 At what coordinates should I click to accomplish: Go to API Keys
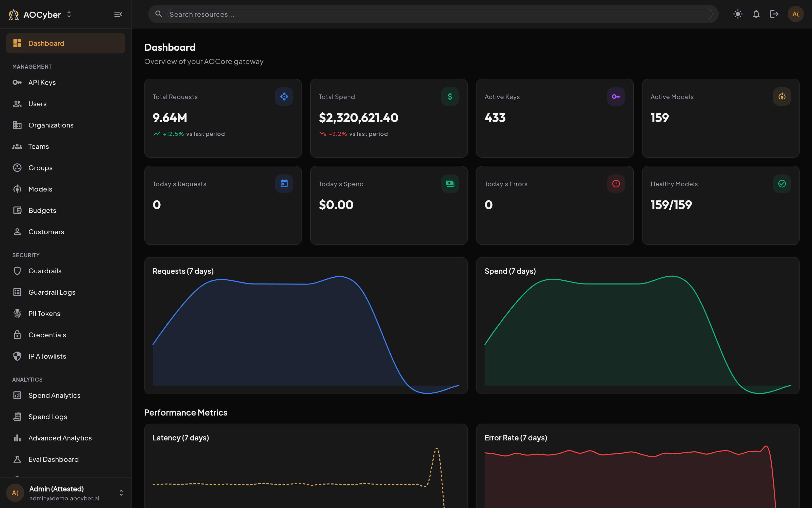(66, 82)
